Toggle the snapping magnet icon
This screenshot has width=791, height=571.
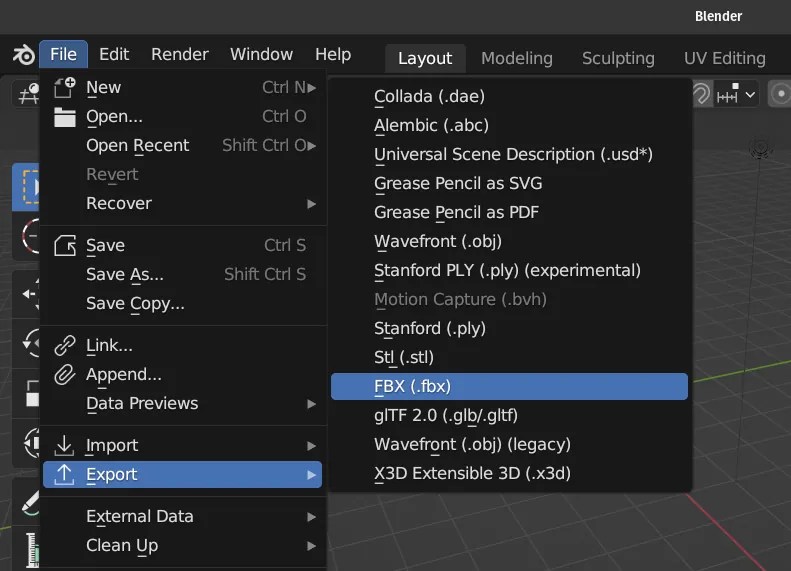(700, 94)
